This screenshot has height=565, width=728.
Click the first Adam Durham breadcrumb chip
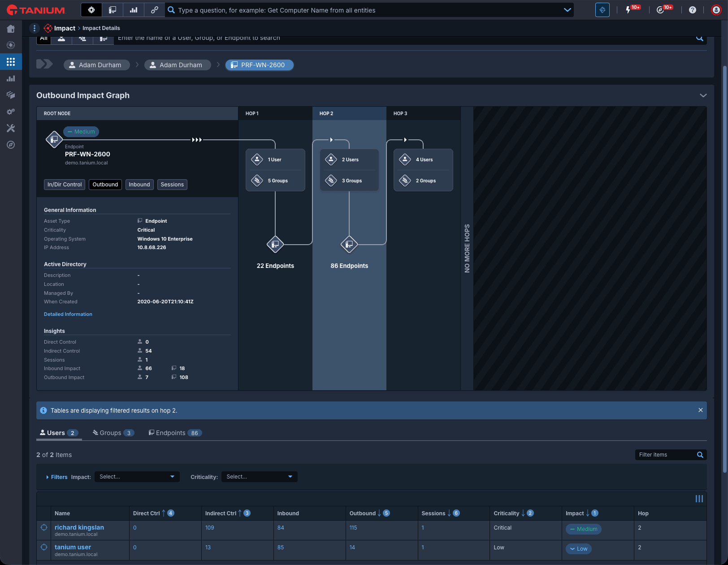(x=96, y=65)
